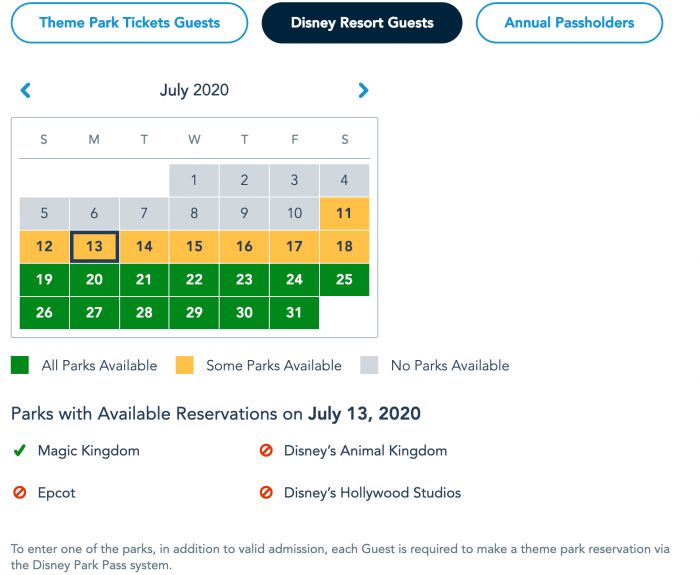The image size is (700, 575).
Task: Choose July 25 on the calendar
Action: (344, 280)
